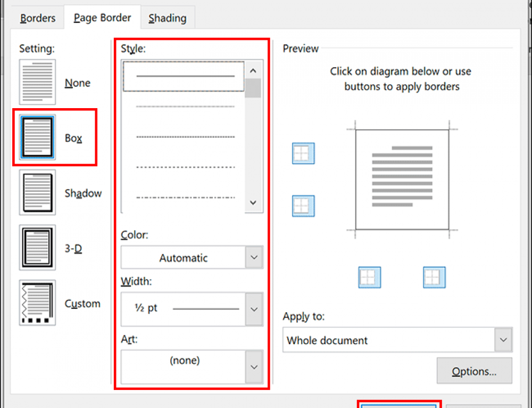Select the 3-D border setting icon
Screen dimensions: 532x408
37,248
